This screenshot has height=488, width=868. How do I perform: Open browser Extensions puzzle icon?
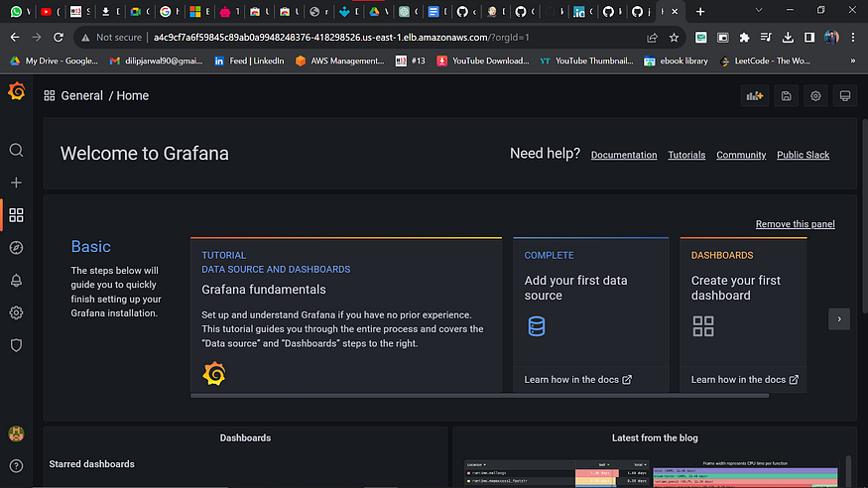(744, 38)
